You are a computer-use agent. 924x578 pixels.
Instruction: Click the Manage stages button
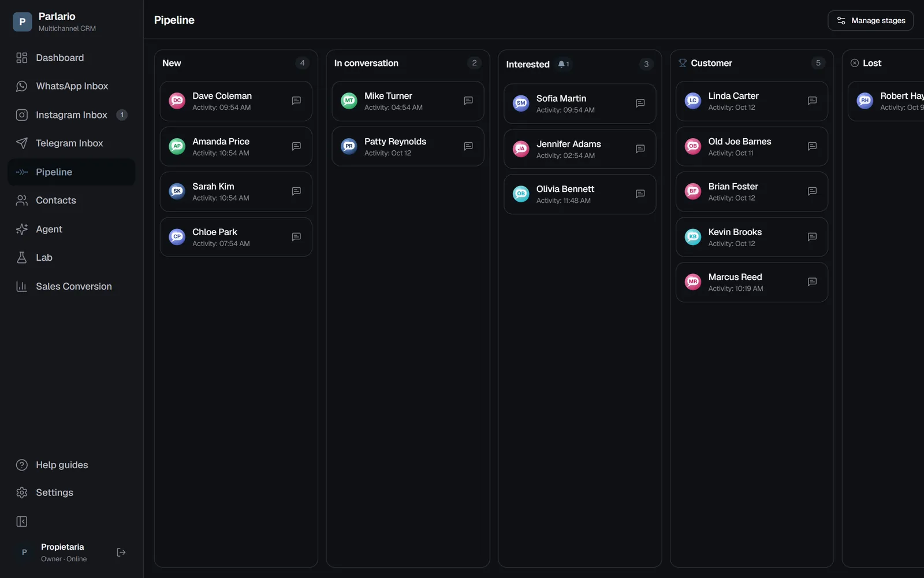click(870, 21)
